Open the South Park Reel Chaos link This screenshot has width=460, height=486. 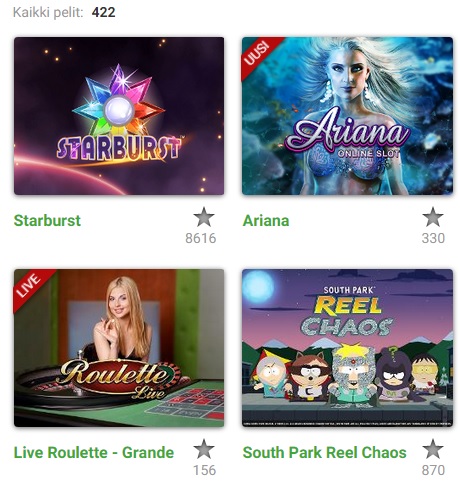tap(324, 453)
